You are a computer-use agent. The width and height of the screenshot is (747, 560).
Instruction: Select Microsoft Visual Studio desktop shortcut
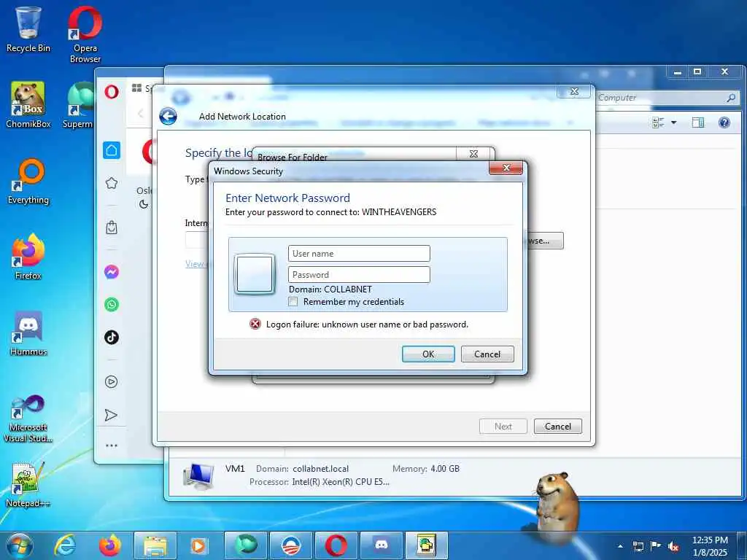(x=28, y=418)
